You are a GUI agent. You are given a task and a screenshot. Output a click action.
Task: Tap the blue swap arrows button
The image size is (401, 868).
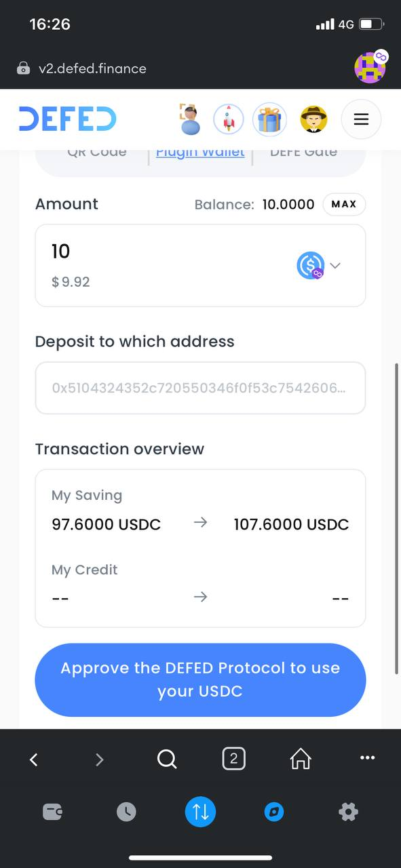pos(201,812)
